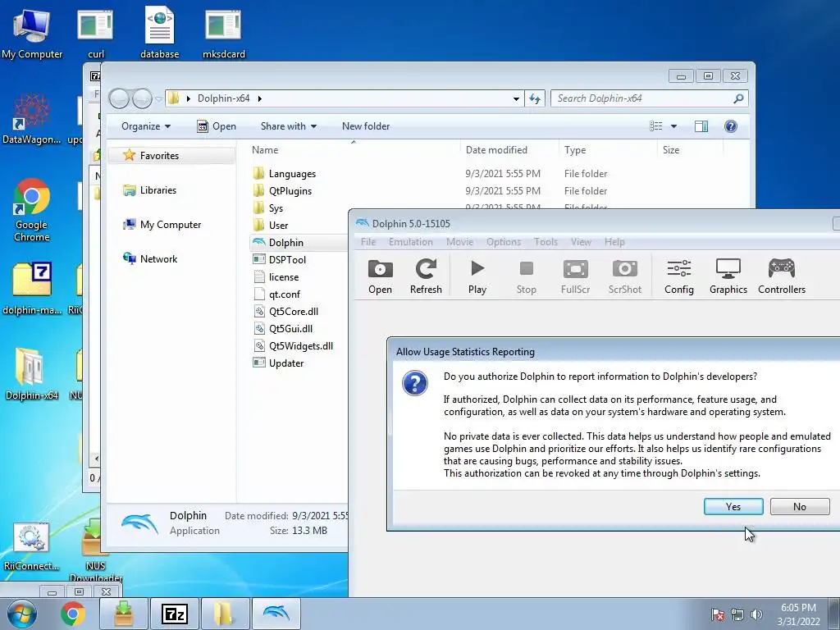Click the Start button on taskbar
Viewport: 840px width, 630px height.
[21, 614]
